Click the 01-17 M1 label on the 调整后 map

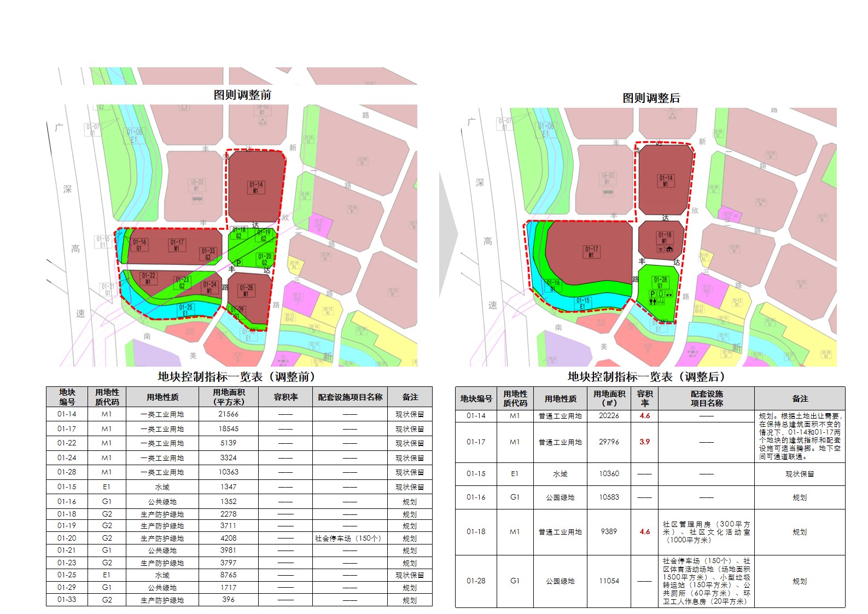(591, 252)
